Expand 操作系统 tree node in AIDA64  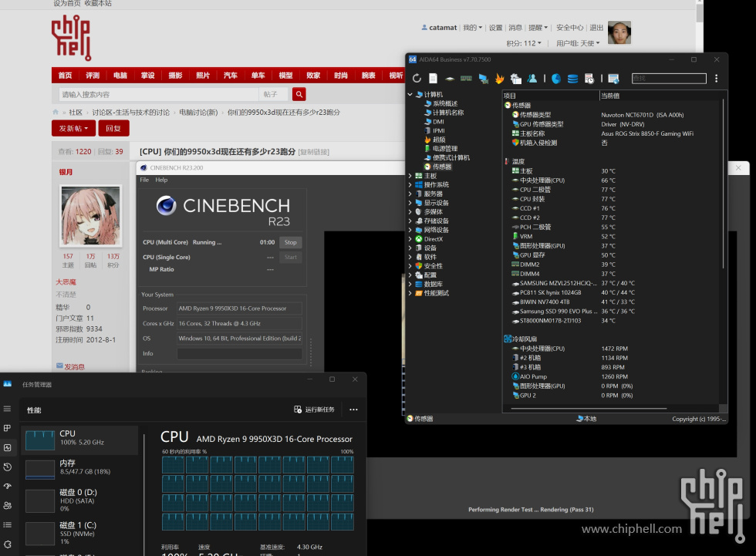click(410, 184)
